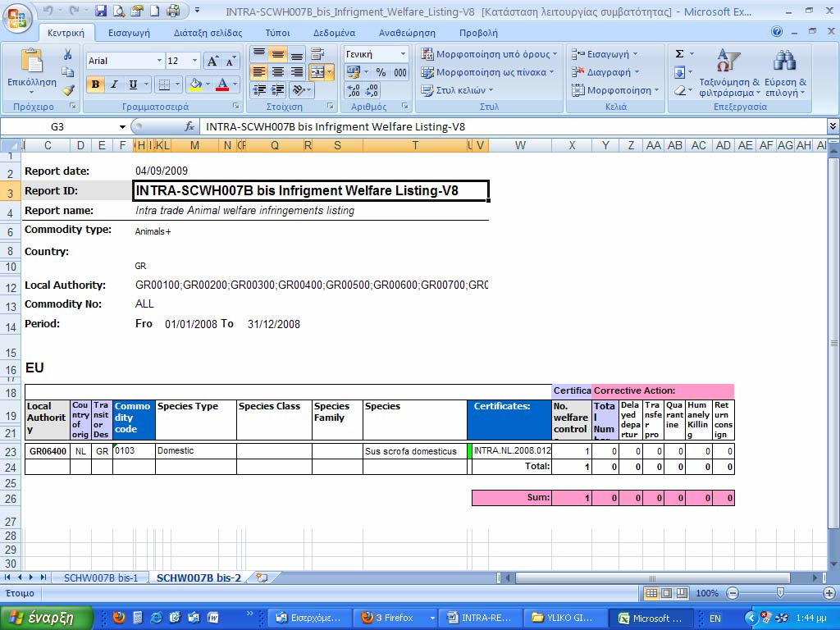Open the Γενική number format dropdown
The width and height of the screenshot is (840, 630).
click(403, 54)
